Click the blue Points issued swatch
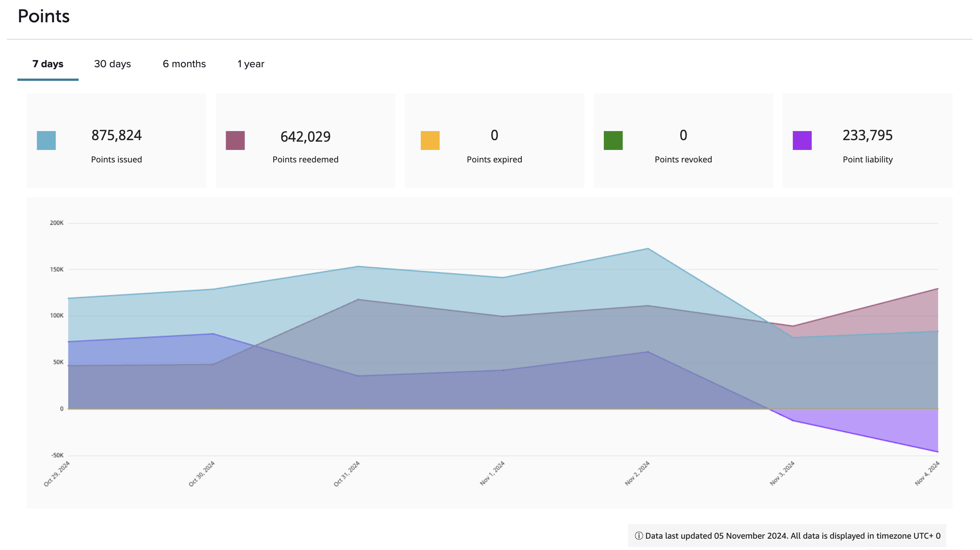 click(x=46, y=140)
